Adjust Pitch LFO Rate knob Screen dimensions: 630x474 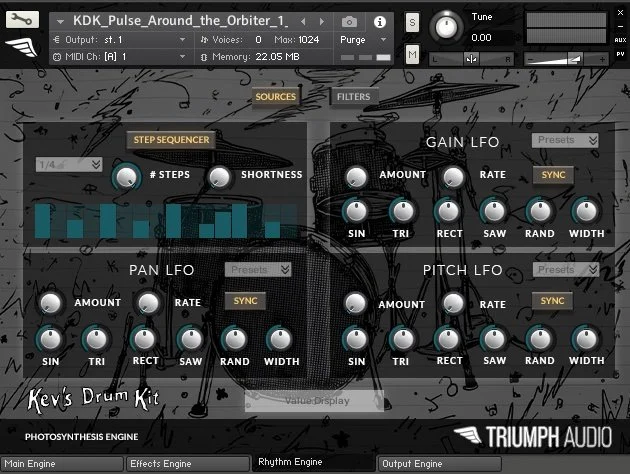coord(453,303)
